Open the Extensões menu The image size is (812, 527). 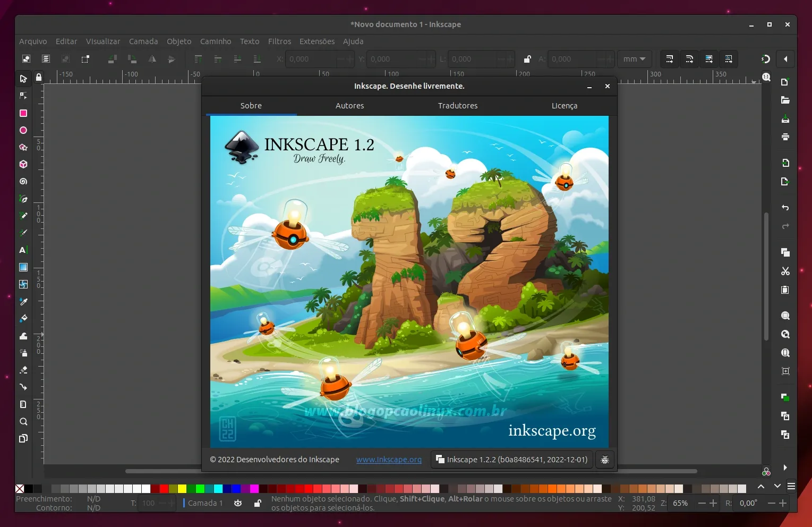tap(317, 41)
